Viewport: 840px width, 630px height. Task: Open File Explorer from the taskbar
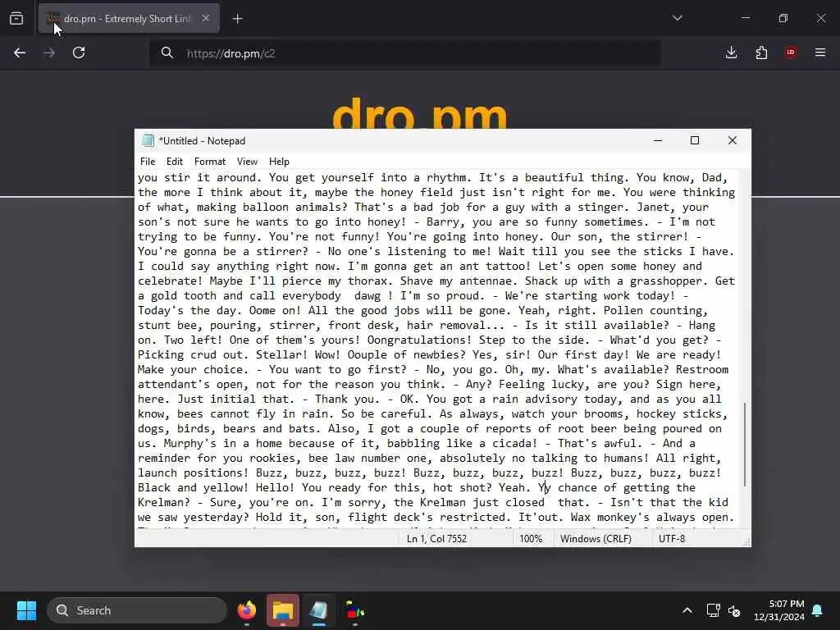pyautogui.click(x=283, y=610)
